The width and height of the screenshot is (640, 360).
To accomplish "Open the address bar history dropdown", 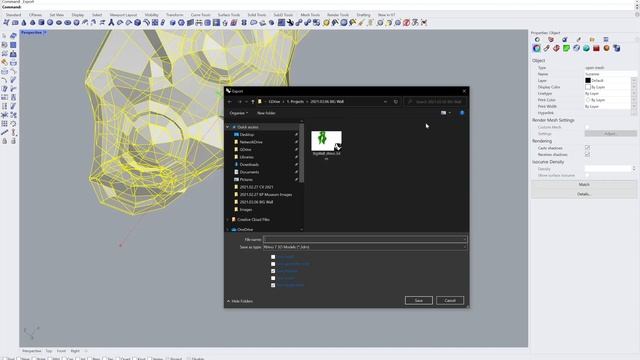I will coord(385,102).
